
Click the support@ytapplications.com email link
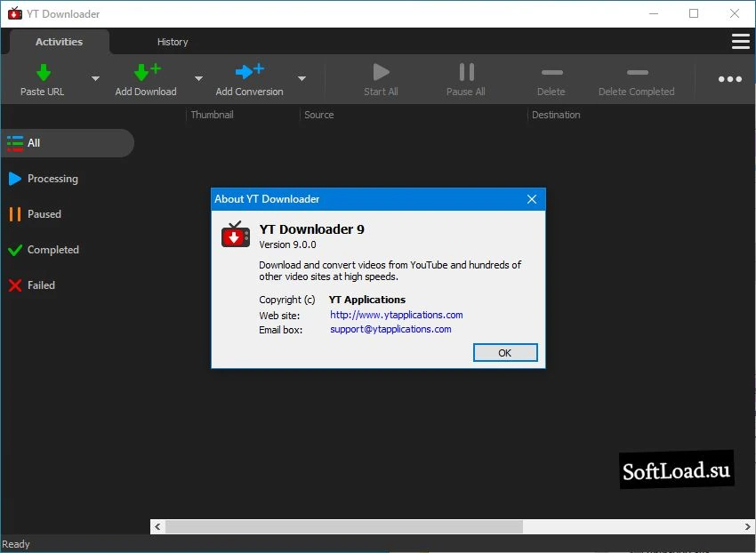click(390, 329)
